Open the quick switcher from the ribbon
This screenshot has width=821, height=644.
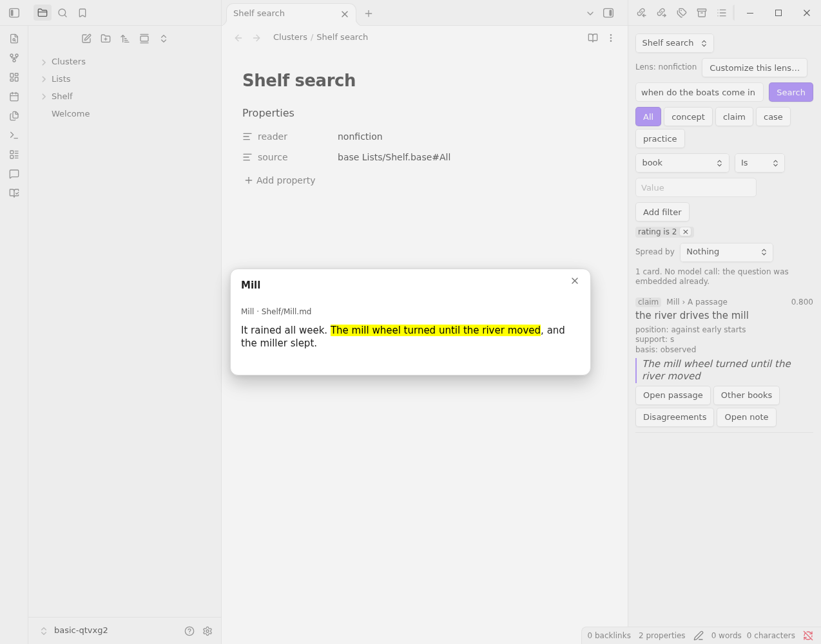tap(14, 39)
